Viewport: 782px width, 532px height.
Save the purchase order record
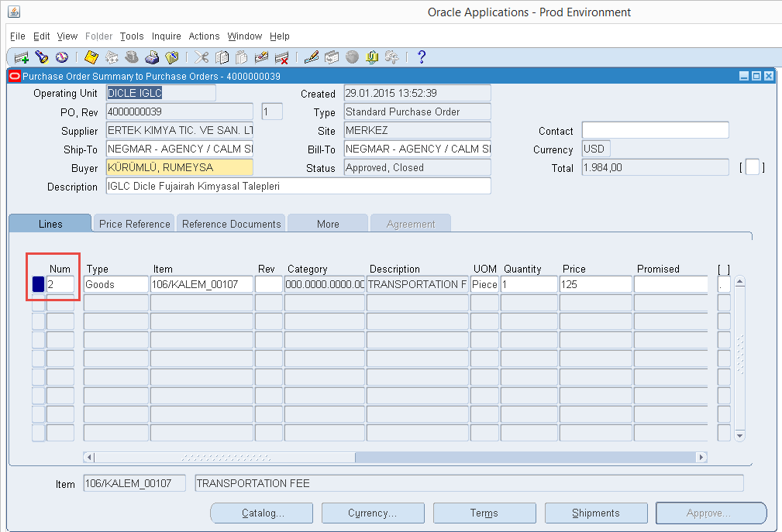point(91,57)
